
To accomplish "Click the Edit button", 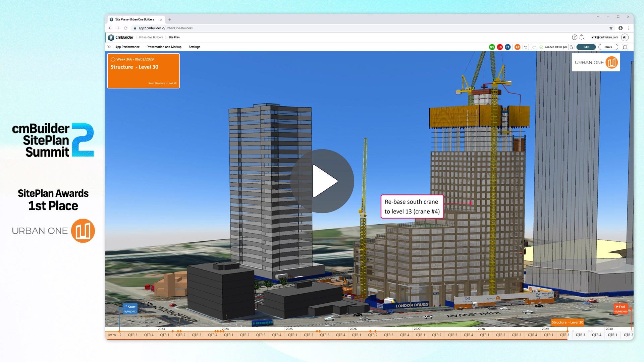I will coord(586,47).
